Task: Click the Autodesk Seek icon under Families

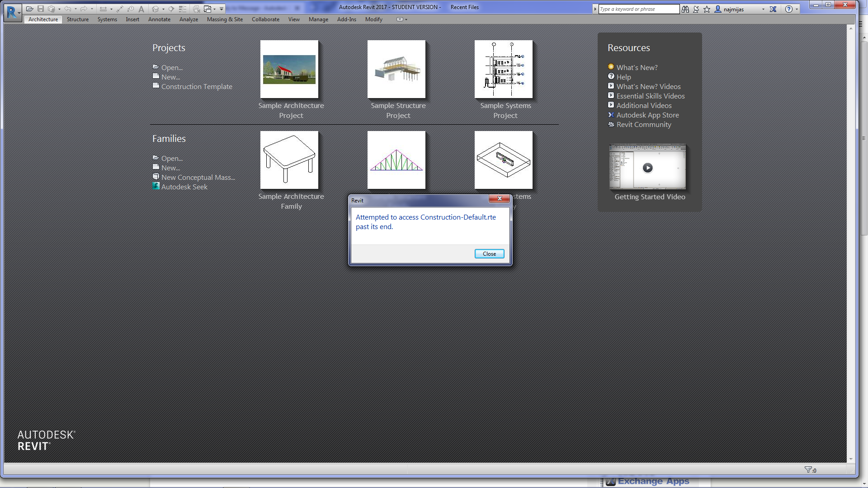Action: 156,186
